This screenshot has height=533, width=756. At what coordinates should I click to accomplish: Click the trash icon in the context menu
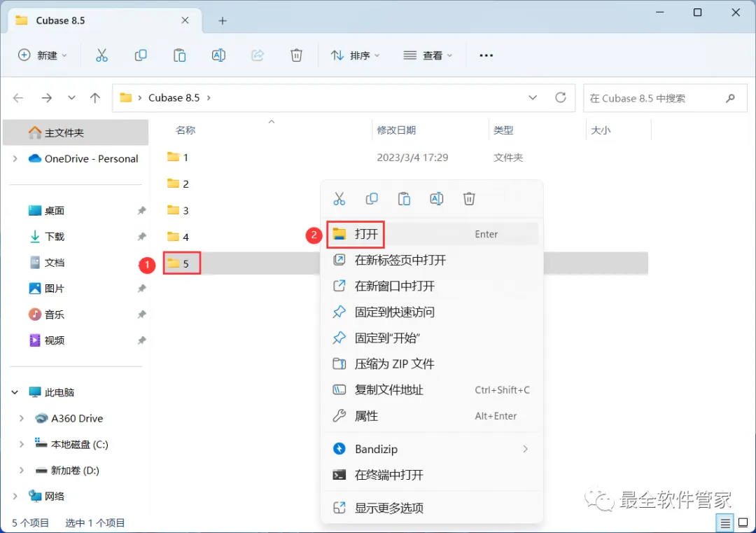point(469,199)
